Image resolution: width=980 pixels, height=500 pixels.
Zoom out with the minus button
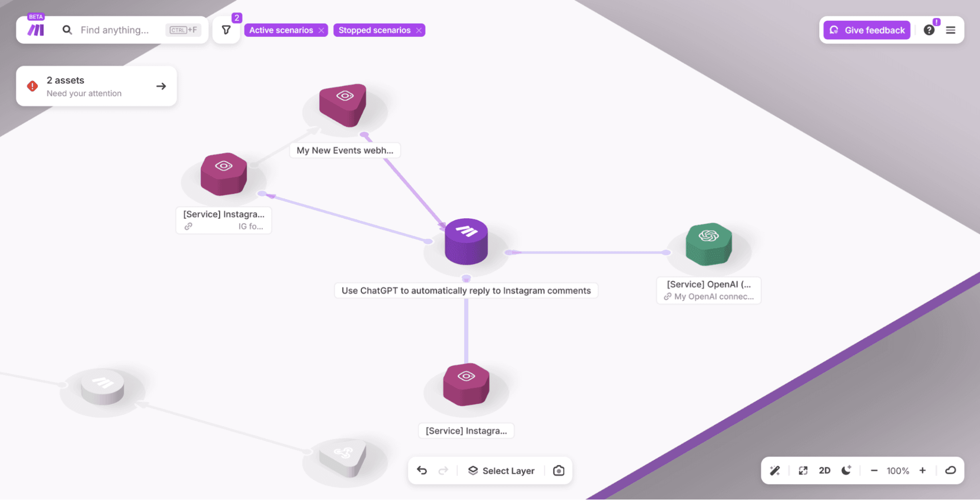[874, 471]
